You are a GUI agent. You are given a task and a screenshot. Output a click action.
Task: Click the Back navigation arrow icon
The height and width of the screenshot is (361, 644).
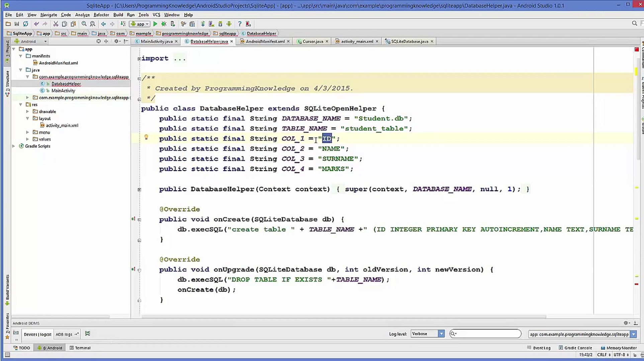[x=104, y=24]
